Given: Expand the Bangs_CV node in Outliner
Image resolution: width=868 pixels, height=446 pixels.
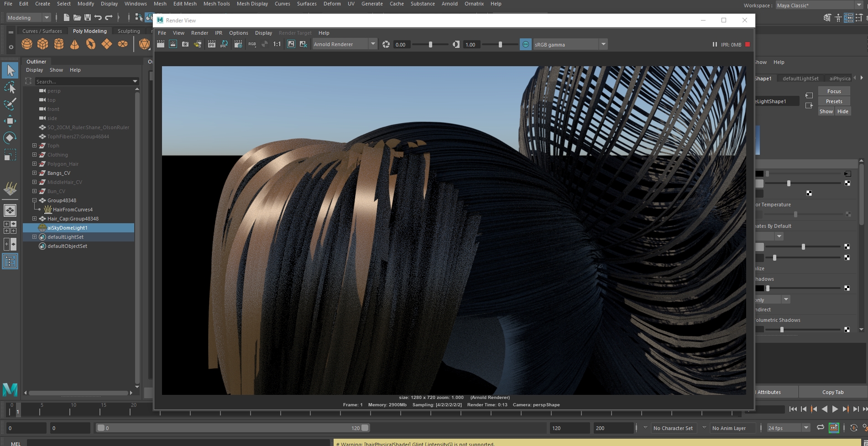Looking at the screenshot, I should (34, 173).
